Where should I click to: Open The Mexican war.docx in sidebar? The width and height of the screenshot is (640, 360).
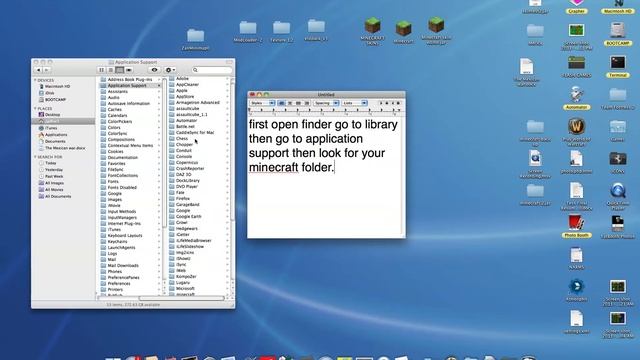click(x=62, y=148)
